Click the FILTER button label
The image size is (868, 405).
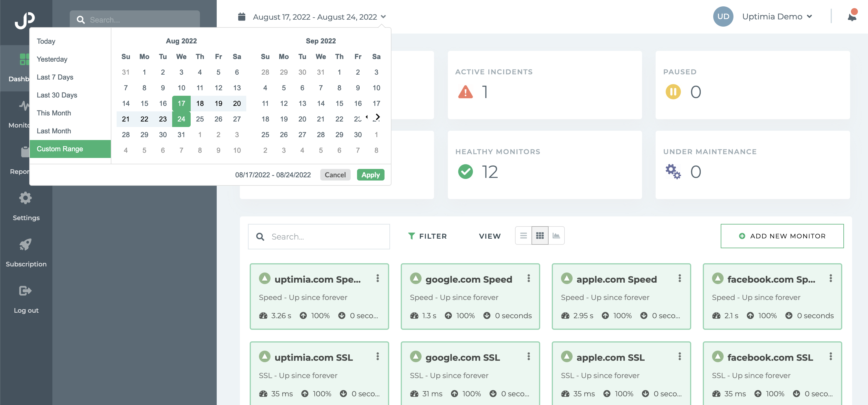(433, 236)
